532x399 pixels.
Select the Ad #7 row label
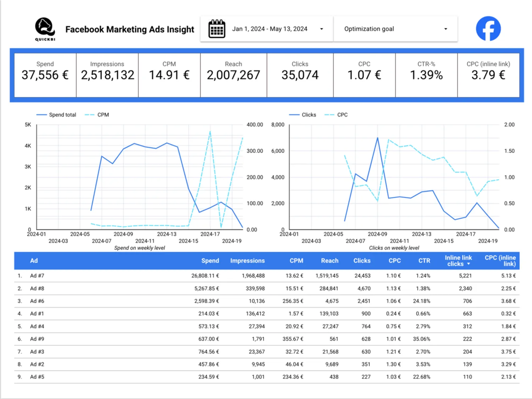point(37,276)
